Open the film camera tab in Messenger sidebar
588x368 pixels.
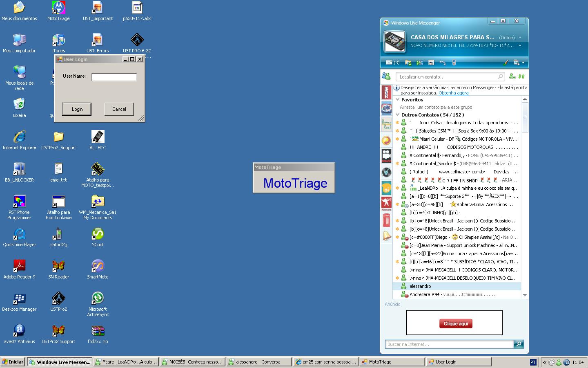point(386,156)
